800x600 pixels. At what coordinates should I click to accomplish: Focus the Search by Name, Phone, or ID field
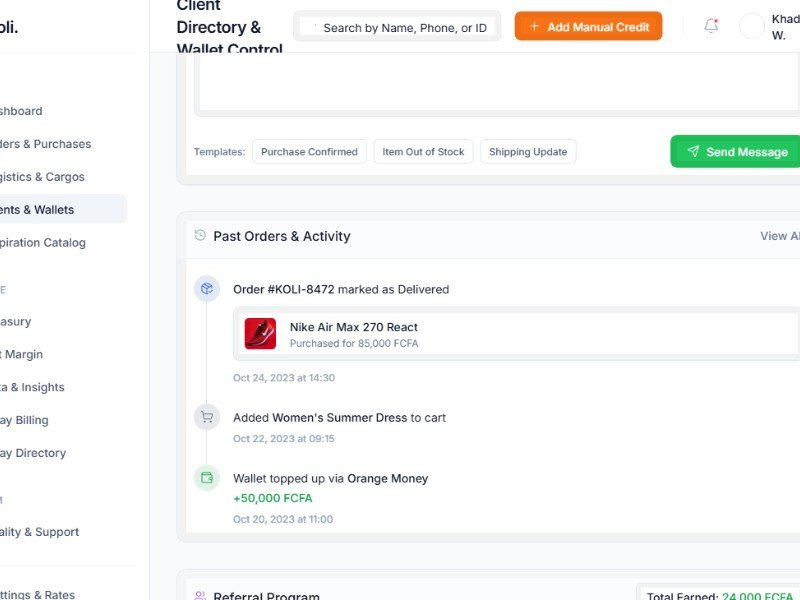pyautogui.click(x=404, y=28)
